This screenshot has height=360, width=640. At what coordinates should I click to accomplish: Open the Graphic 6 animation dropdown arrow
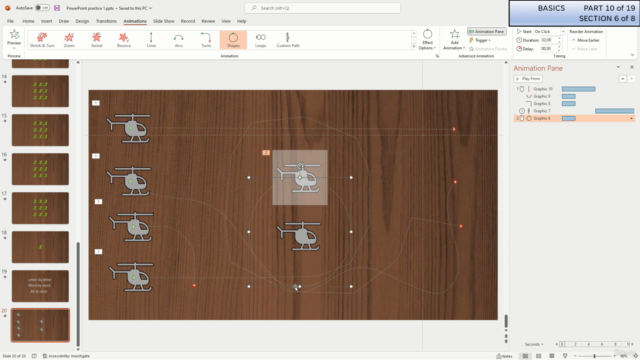(x=631, y=118)
